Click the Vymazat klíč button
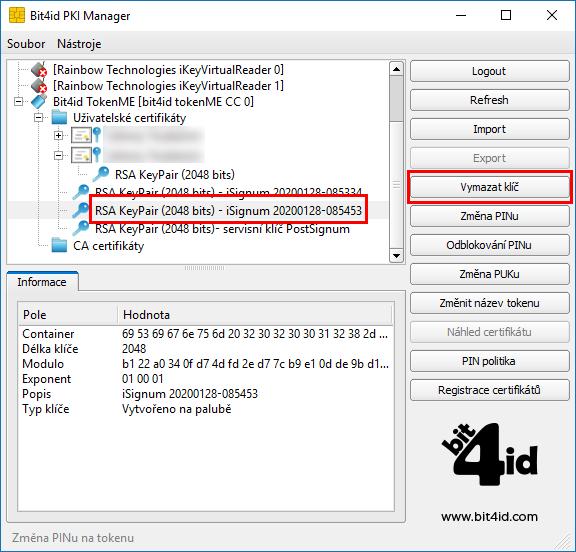The width and height of the screenshot is (576, 552). 489,187
